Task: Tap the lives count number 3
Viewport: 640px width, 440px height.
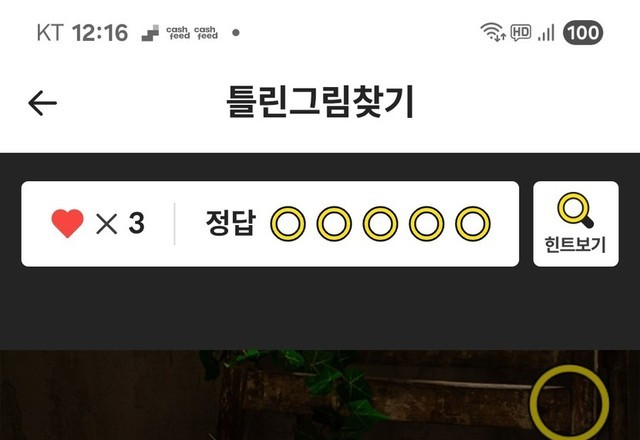Action: 136,223
